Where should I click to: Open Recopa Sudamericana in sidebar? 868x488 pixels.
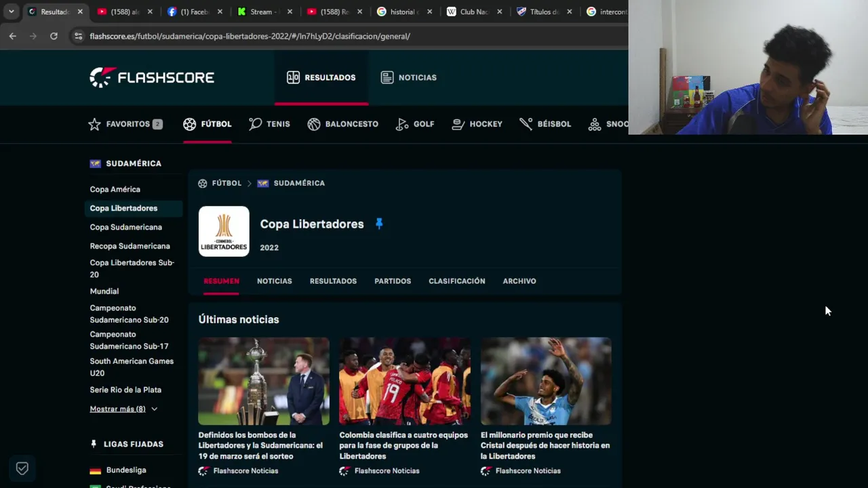tap(130, 246)
